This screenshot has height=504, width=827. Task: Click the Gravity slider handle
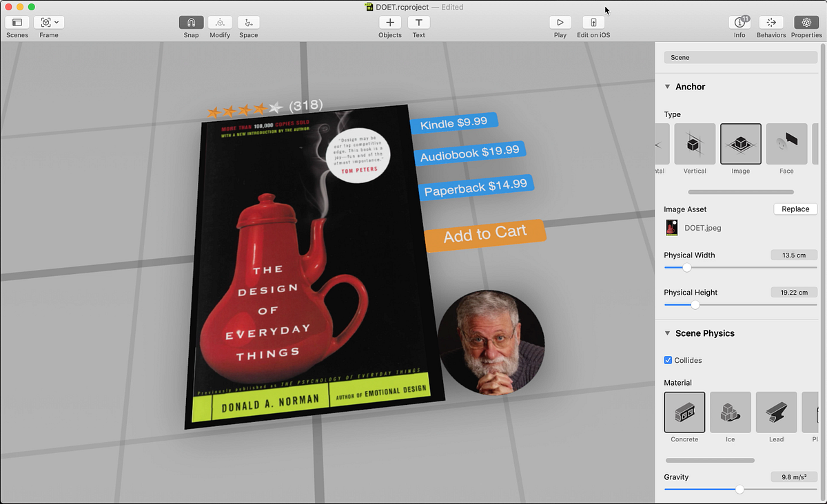pos(739,490)
